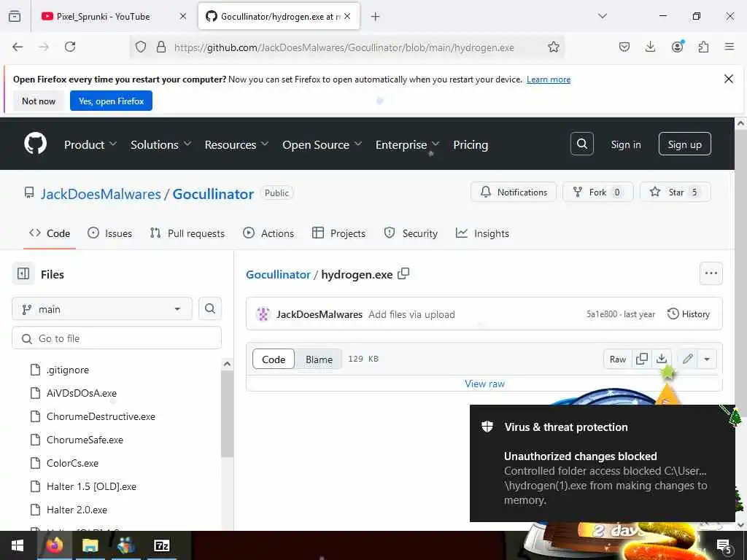747x560 pixels.
Task: Open the Firefox tab overview icon
Action: tap(15, 16)
